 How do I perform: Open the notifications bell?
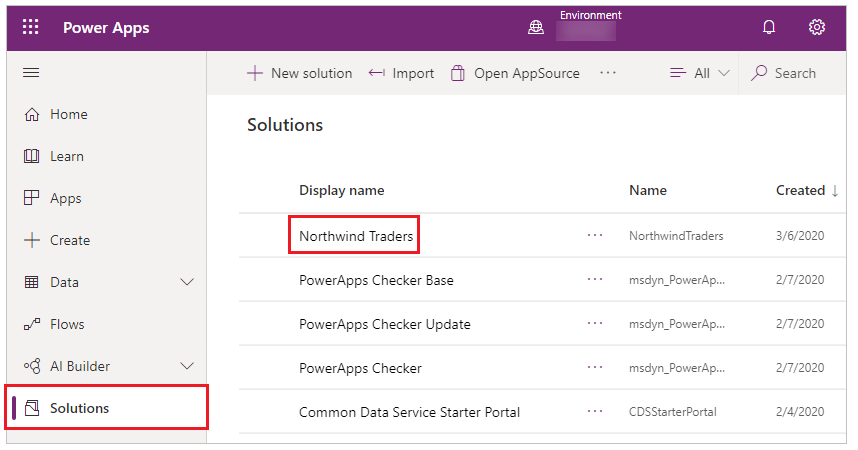(769, 27)
